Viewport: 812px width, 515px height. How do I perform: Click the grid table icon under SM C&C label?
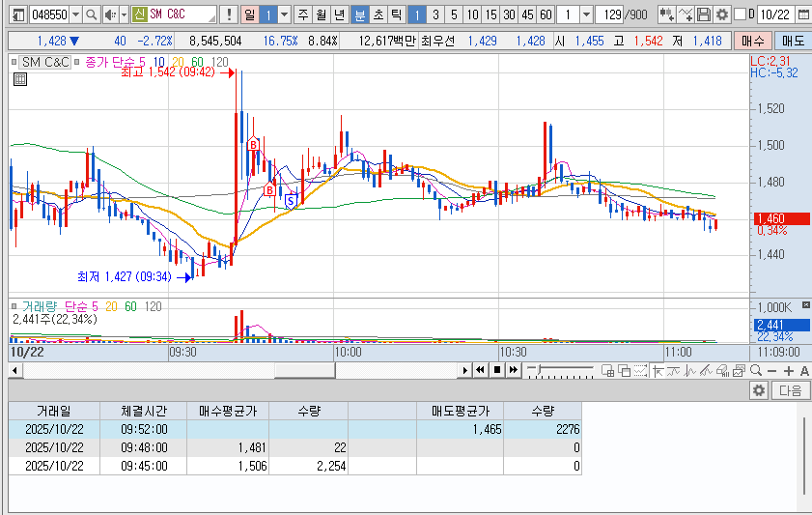tap(20, 79)
